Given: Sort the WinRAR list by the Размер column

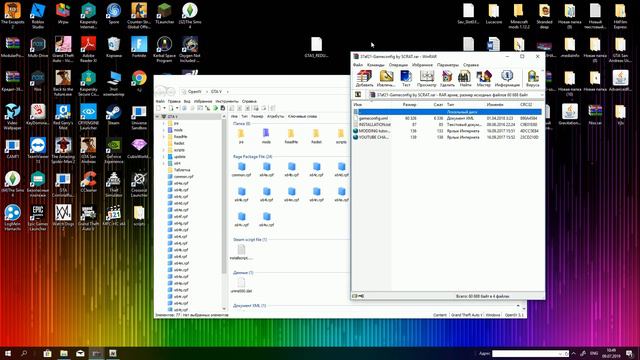Looking at the screenshot, I should (x=409, y=105).
